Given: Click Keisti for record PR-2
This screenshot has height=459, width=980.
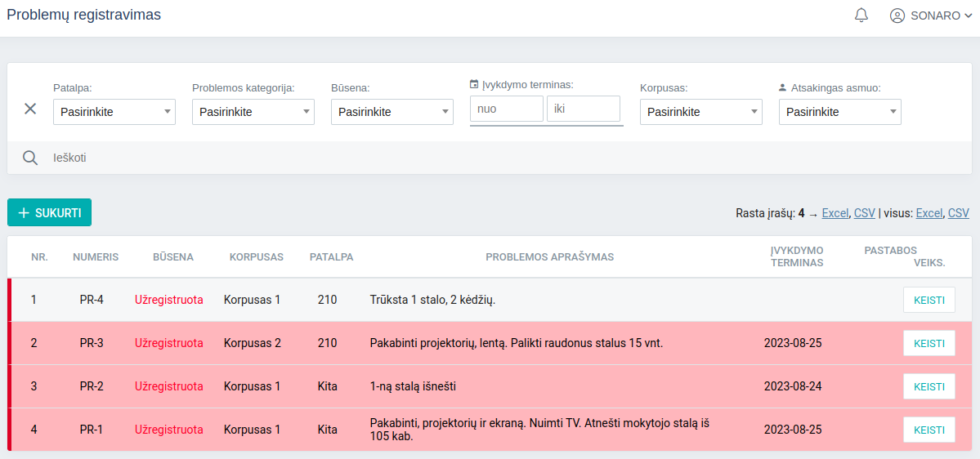Looking at the screenshot, I should point(929,386).
